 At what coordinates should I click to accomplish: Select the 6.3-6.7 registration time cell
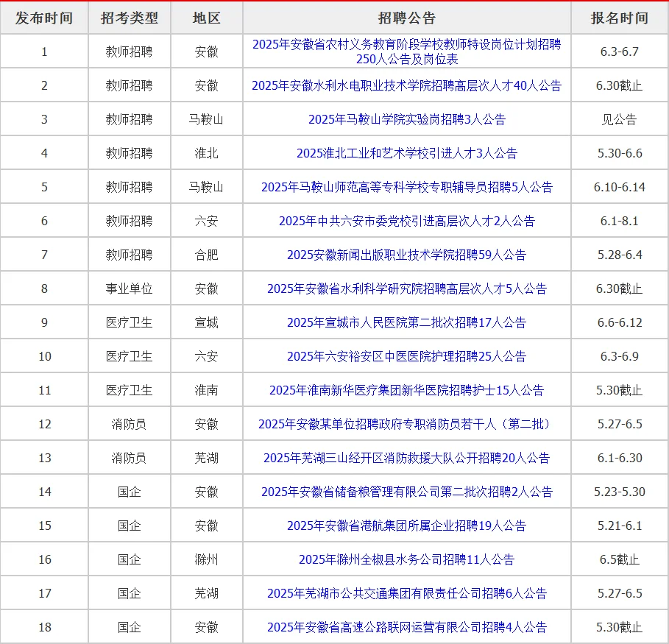coord(620,52)
